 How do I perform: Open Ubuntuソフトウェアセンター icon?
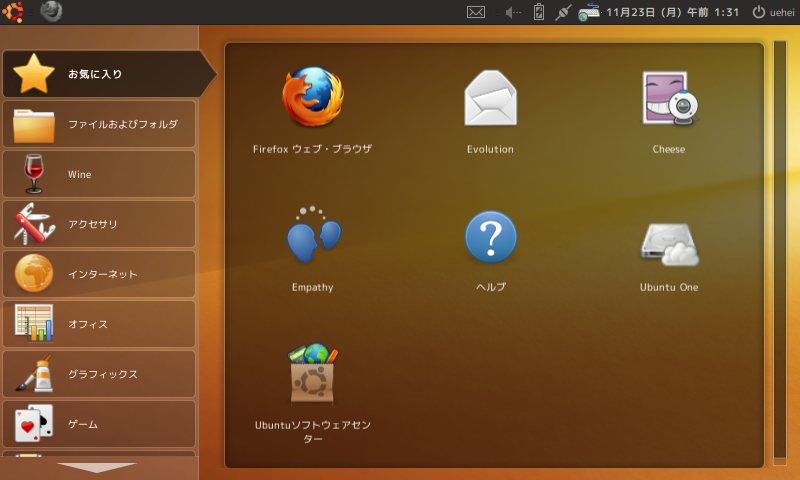pos(313,374)
